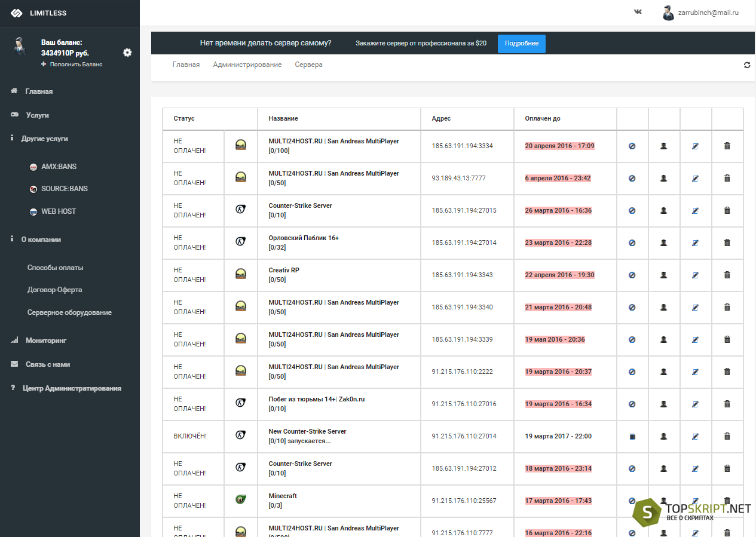Image resolution: width=756 pixels, height=537 pixels.
Task: Open Способы оплаты page
Action: 56,268
